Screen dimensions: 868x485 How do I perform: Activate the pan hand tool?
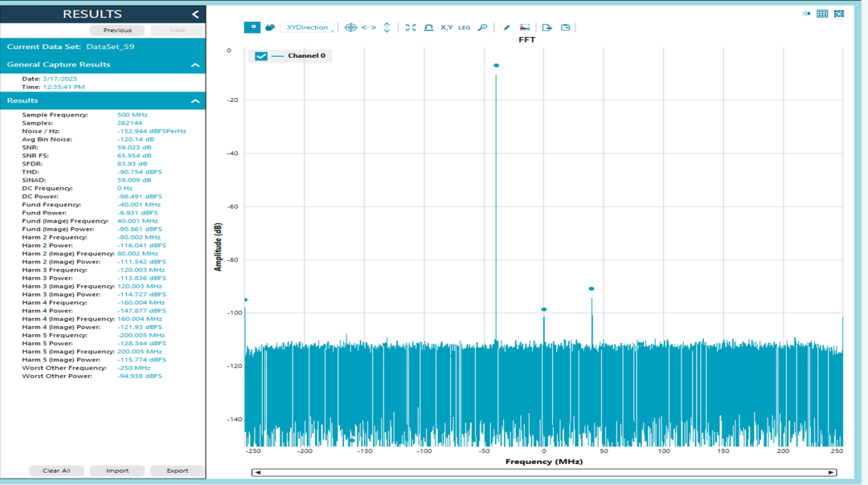270,27
